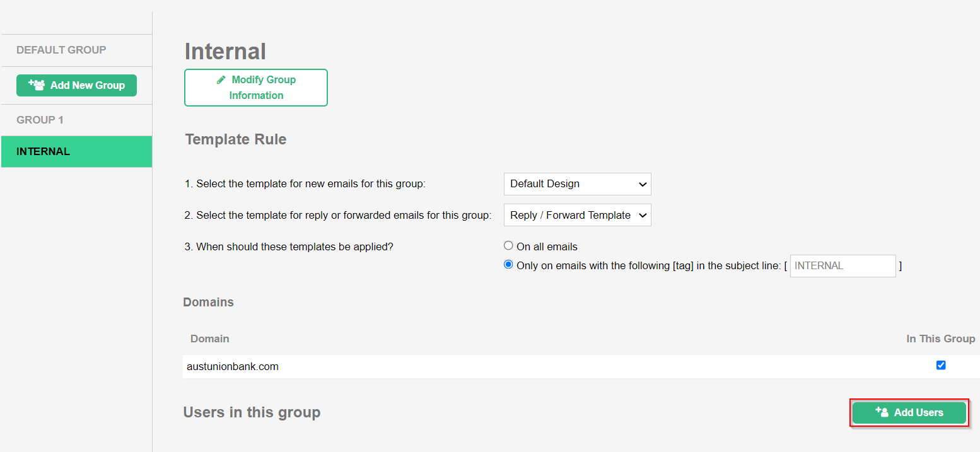The width and height of the screenshot is (980, 452).
Task: Open DEFAULT GROUP in the sidebar
Action: pyautogui.click(x=61, y=50)
